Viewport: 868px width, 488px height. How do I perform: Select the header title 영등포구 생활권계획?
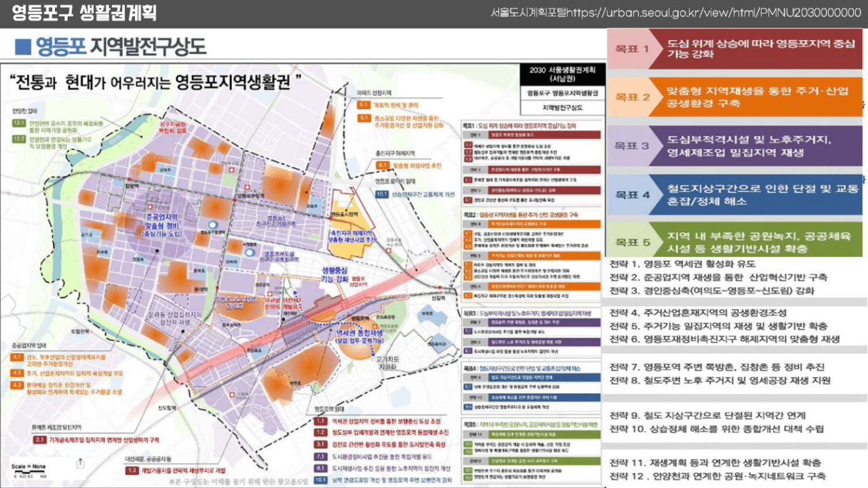click(x=84, y=13)
